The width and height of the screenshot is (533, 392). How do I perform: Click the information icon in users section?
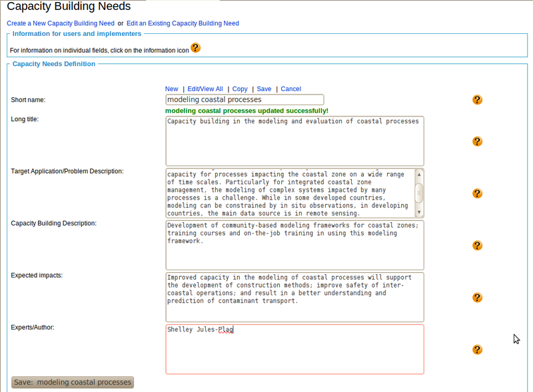[195, 48]
